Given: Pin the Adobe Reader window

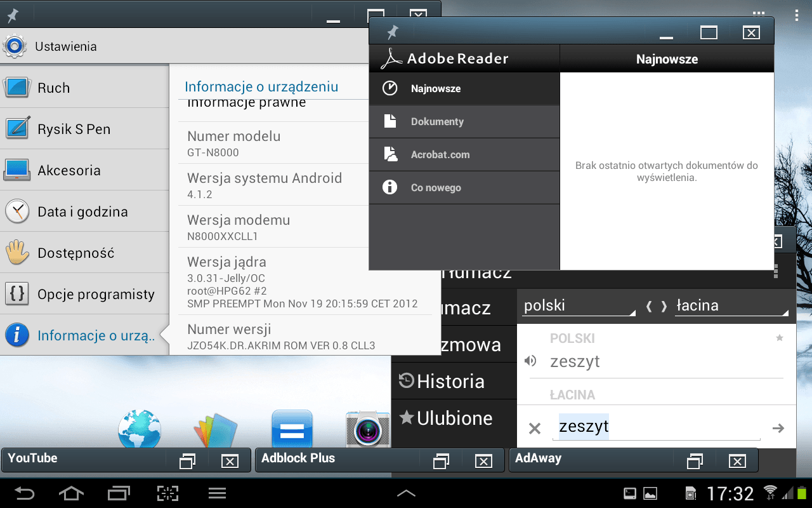Looking at the screenshot, I should point(393,32).
